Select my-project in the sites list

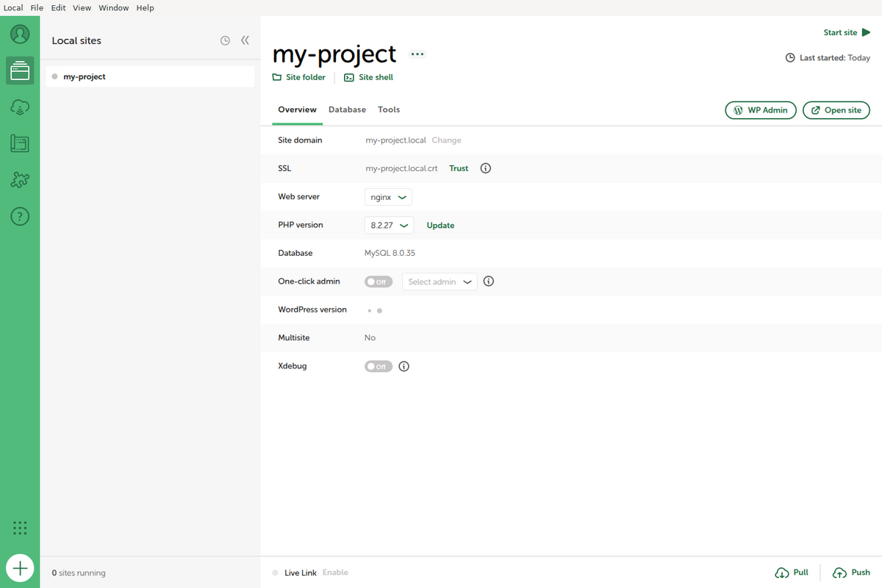pyautogui.click(x=150, y=76)
